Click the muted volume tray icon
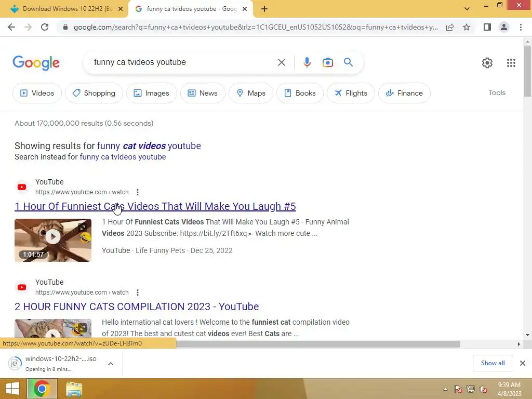 483,389
